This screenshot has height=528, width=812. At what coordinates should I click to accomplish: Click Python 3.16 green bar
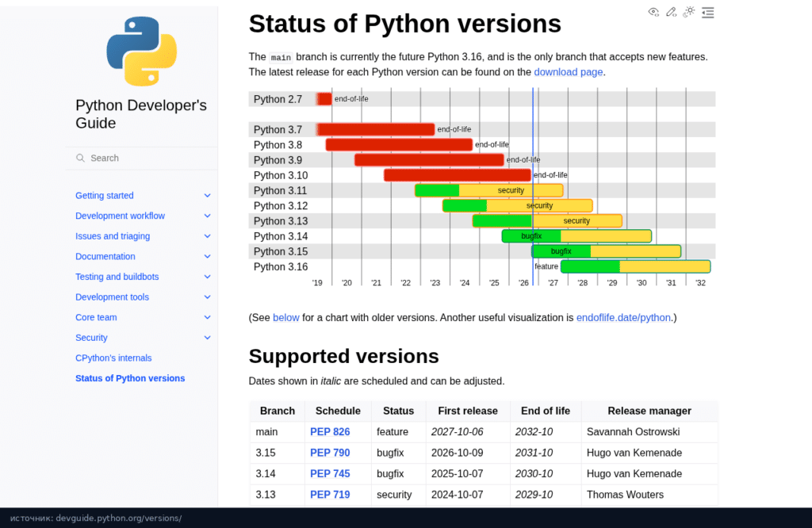click(590, 267)
